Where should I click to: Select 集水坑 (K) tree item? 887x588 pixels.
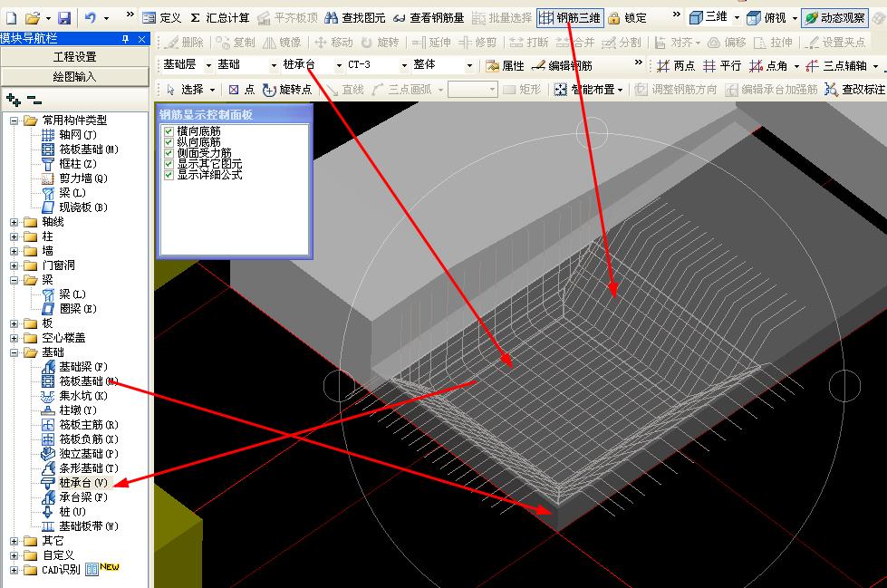74,396
